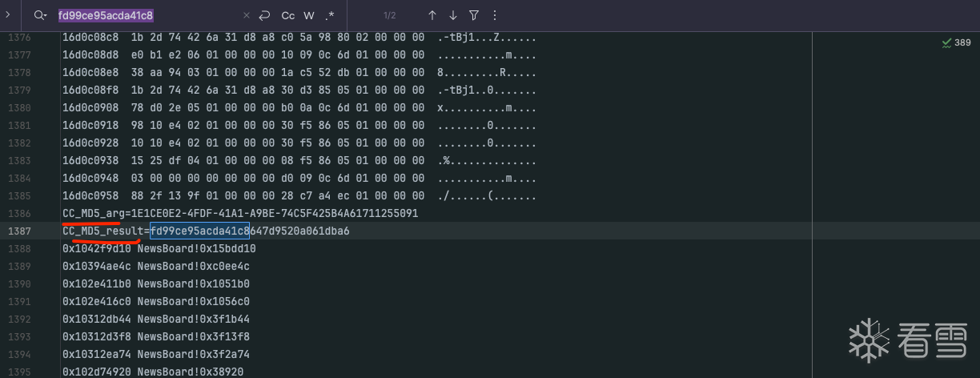
Task: Open search history magnifier dropdown
Action: pos(40,15)
